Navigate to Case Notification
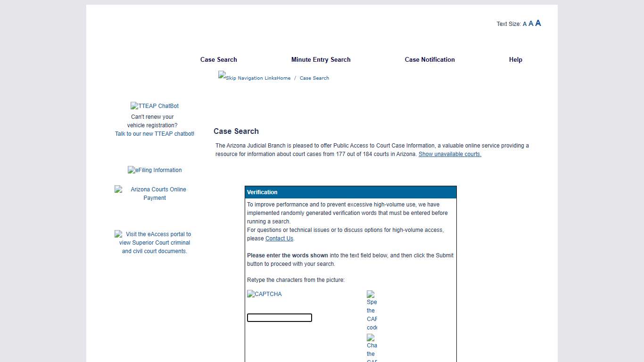 pyautogui.click(x=429, y=59)
